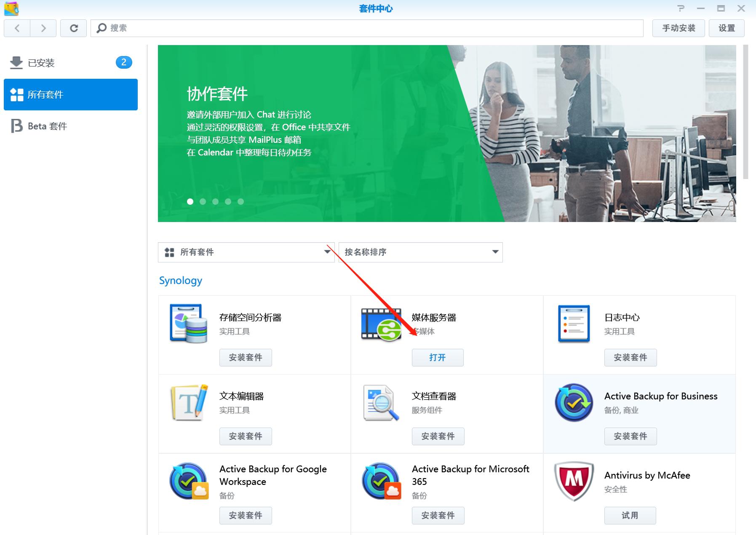756x535 pixels.
Task: Select the third carousel dot indicator
Action: [x=215, y=201]
